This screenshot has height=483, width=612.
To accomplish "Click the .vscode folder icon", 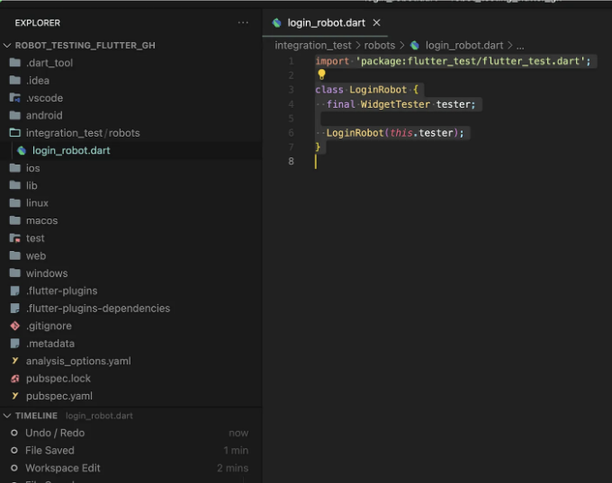I will click(15, 98).
